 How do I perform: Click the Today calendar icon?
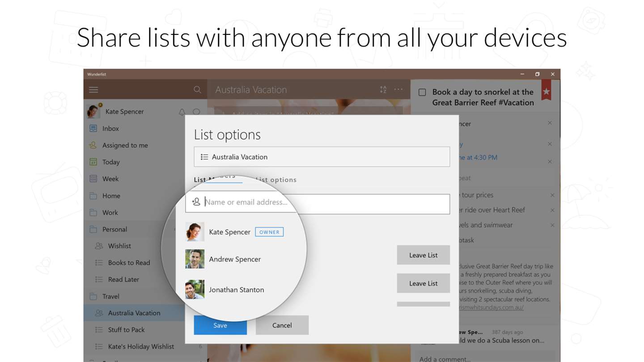coord(93,162)
